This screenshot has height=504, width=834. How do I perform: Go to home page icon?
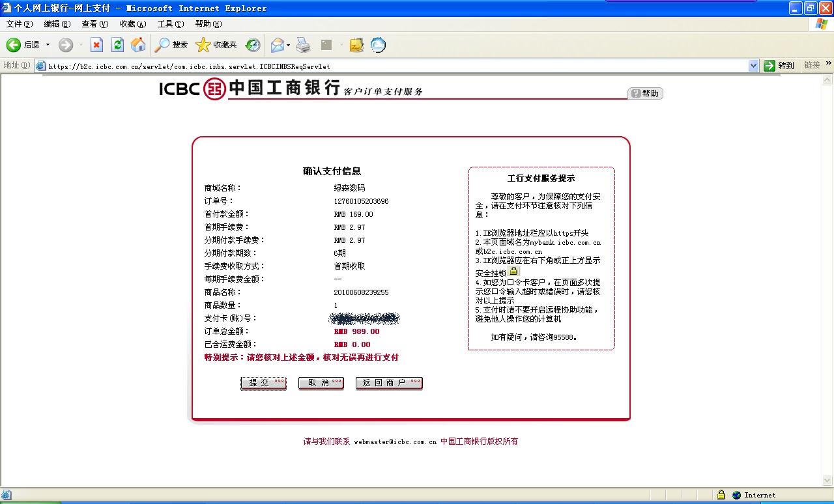(138, 45)
